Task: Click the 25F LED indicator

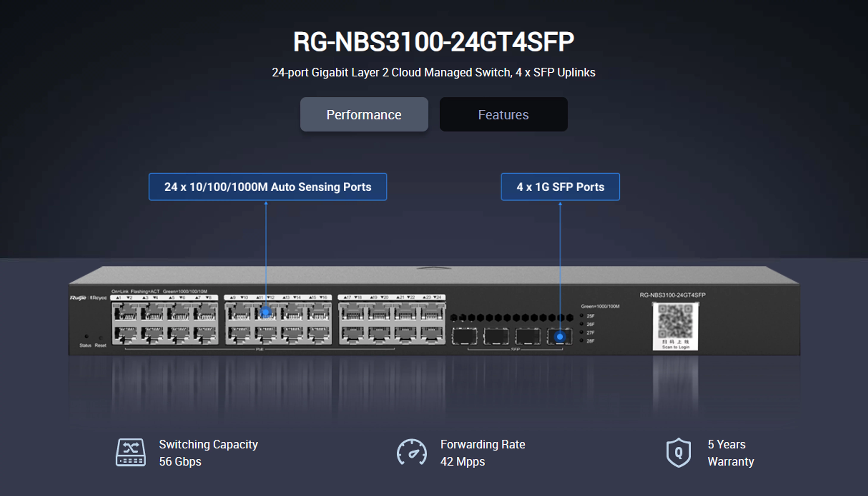Action: [582, 316]
